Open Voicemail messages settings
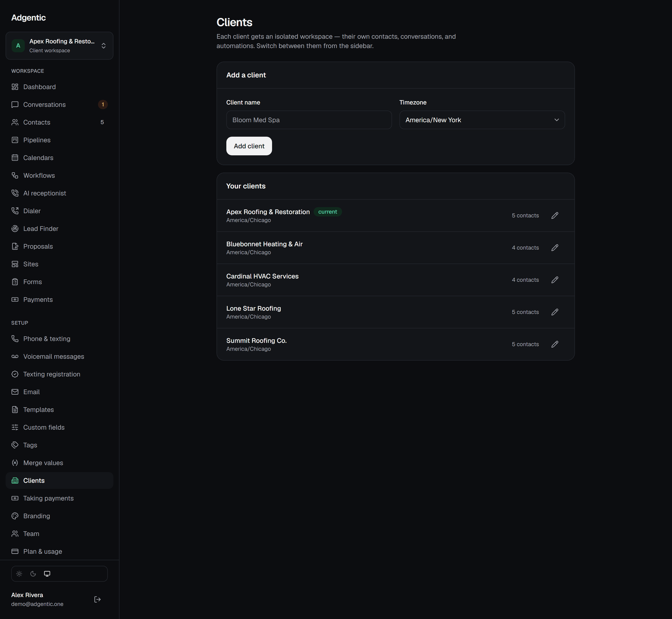This screenshot has width=672, height=619. click(59, 356)
